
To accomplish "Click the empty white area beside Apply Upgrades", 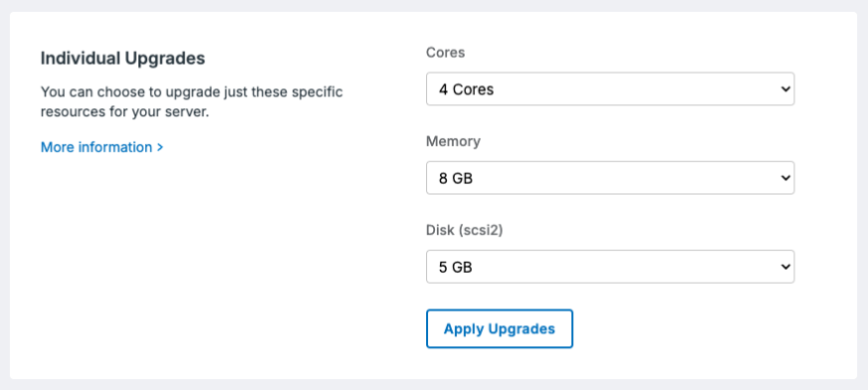I will click(692, 328).
